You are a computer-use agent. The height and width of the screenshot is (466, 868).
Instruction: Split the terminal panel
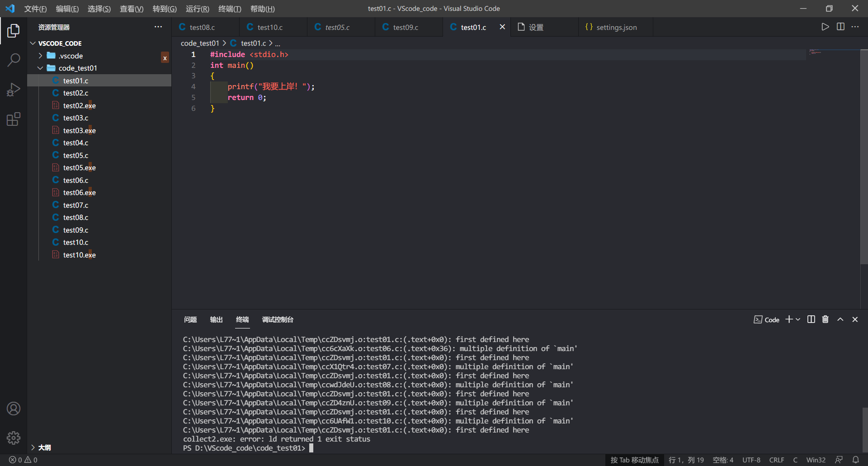click(x=811, y=319)
